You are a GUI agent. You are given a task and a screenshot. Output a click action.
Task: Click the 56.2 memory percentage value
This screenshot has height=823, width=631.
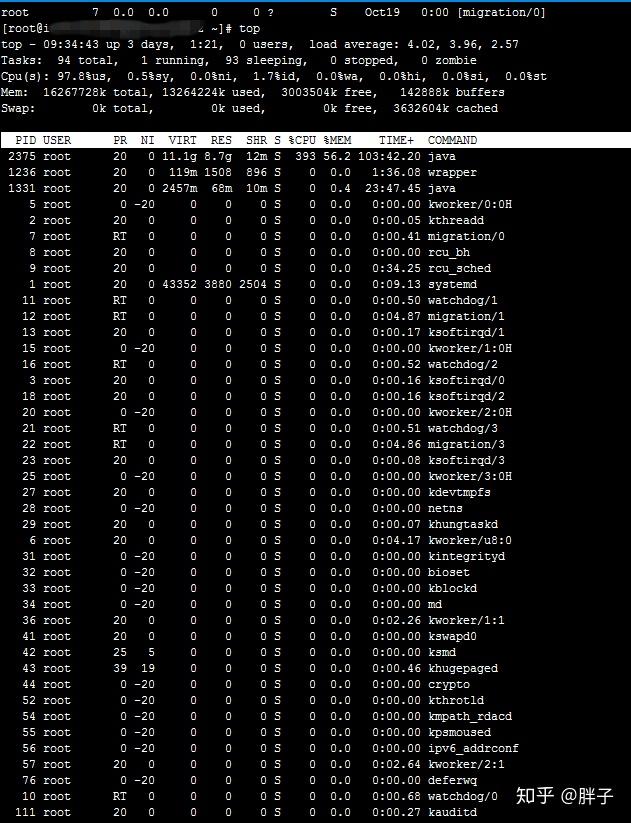click(337, 156)
